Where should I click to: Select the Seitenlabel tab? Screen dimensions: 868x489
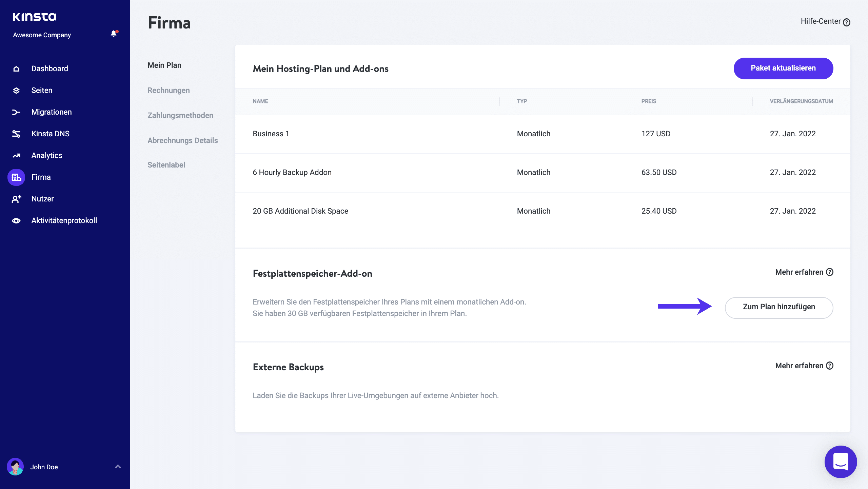coord(166,165)
